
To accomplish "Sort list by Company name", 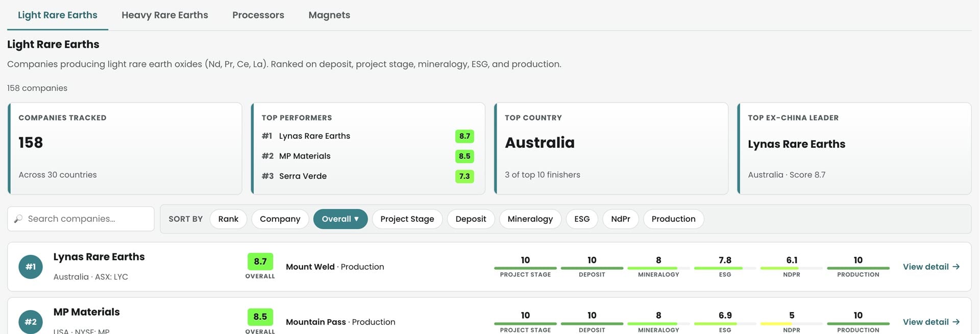I will [280, 219].
